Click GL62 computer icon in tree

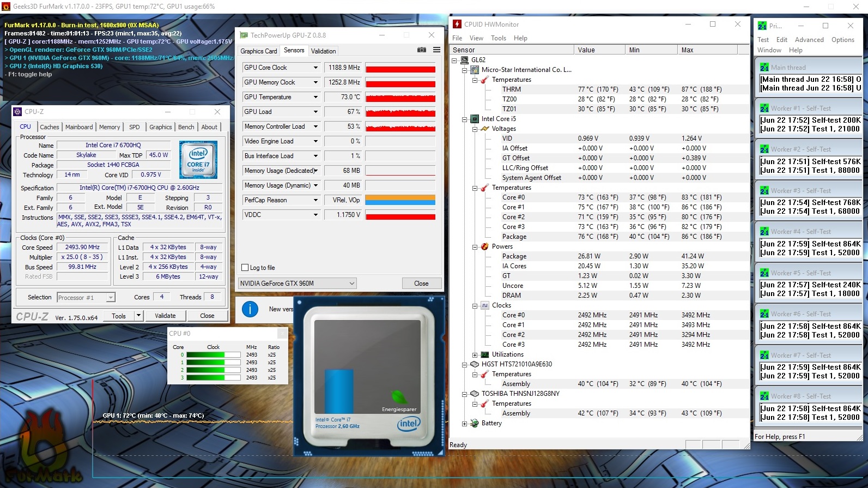464,60
